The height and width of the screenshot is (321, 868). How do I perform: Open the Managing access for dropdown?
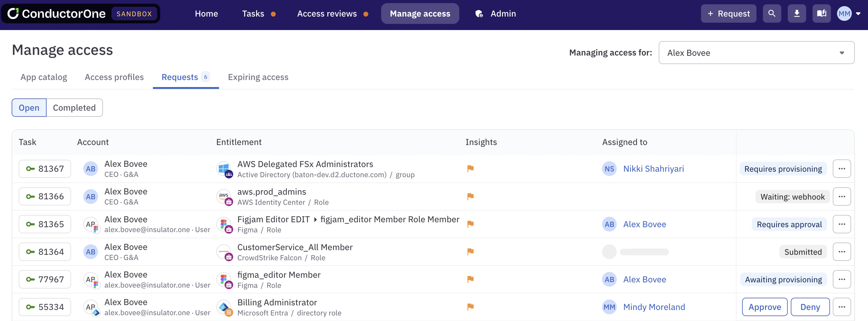756,53
